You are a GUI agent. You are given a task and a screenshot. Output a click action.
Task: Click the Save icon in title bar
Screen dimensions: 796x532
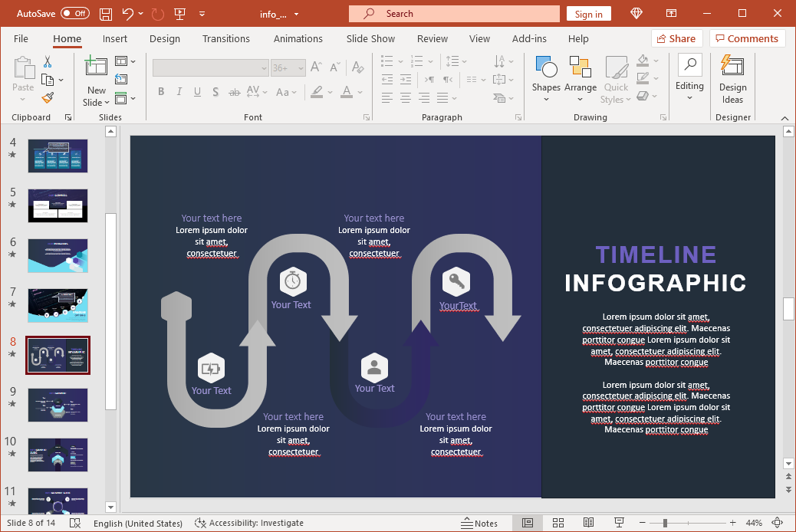106,14
